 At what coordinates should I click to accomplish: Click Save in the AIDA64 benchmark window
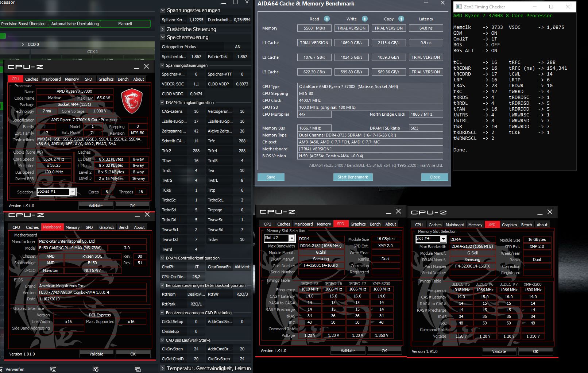(x=271, y=177)
